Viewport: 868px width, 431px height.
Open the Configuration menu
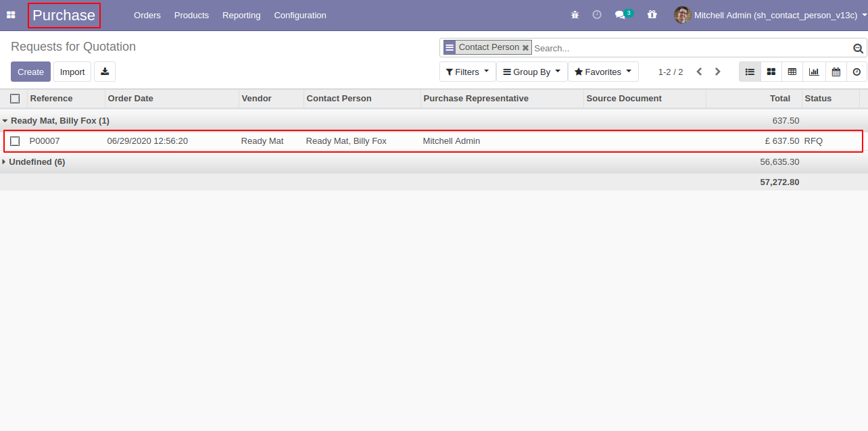tap(300, 15)
